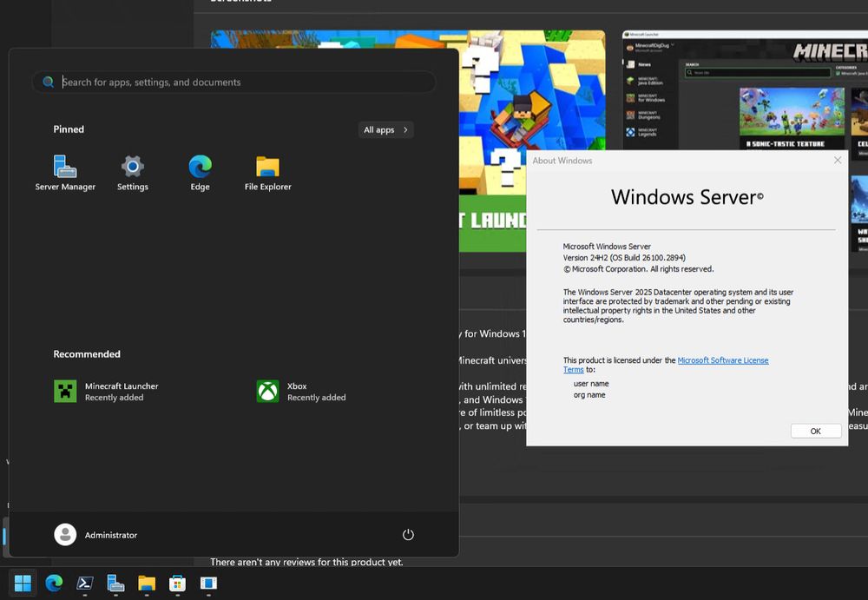Open Microsoft Store from the taskbar

click(x=177, y=584)
